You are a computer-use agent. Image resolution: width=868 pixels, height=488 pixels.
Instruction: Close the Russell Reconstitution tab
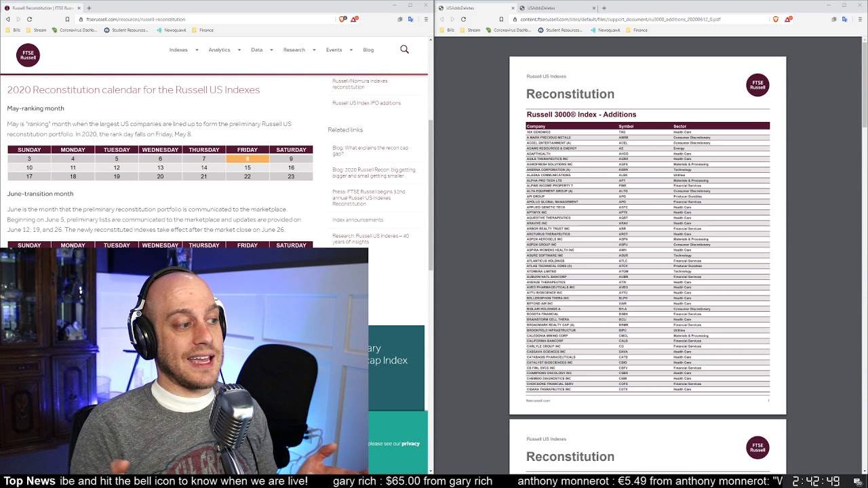(x=79, y=8)
